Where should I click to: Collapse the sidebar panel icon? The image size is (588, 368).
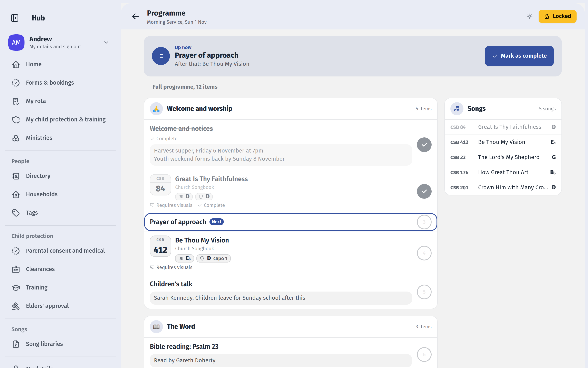tap(15, 18)
